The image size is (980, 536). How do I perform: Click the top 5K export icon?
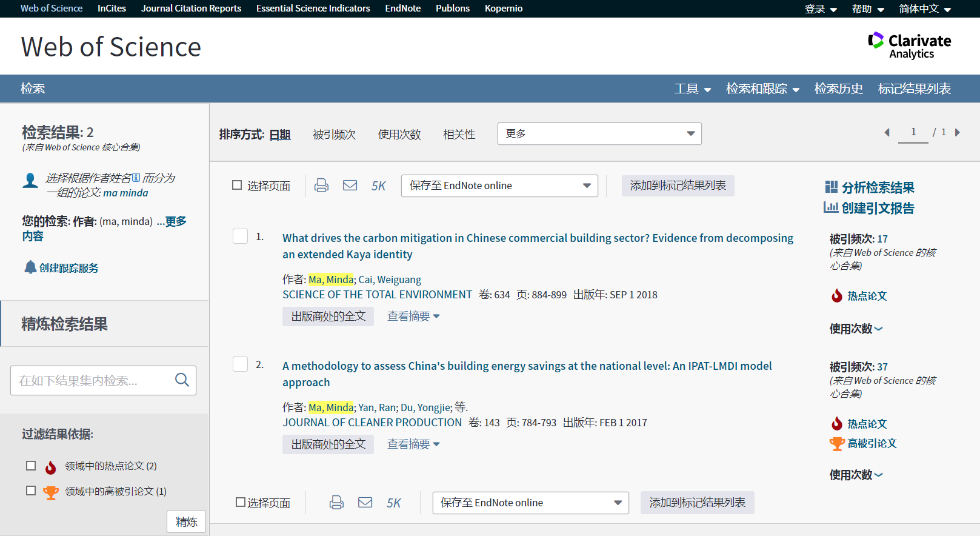click(379, 186)
